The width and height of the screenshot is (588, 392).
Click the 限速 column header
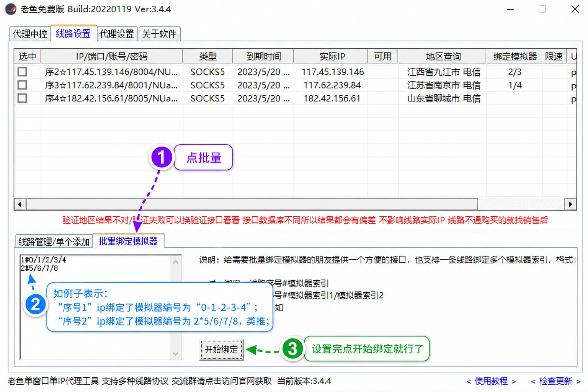point(554,57)
